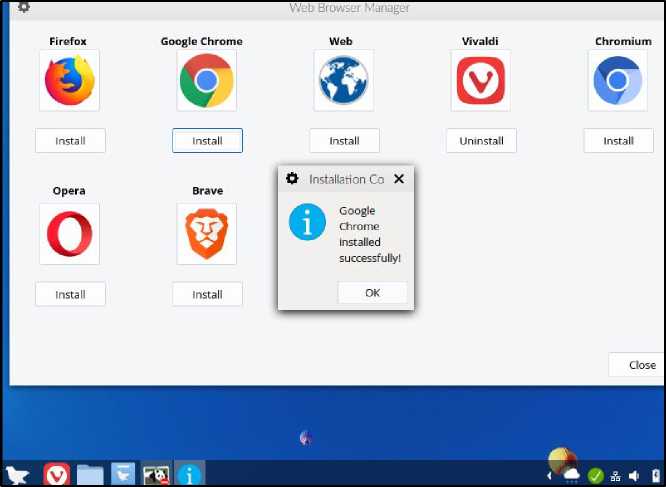Select the info dialog taskbar entry
The width and height of the screenshot is (666, 487).
(x=190, y=474)
